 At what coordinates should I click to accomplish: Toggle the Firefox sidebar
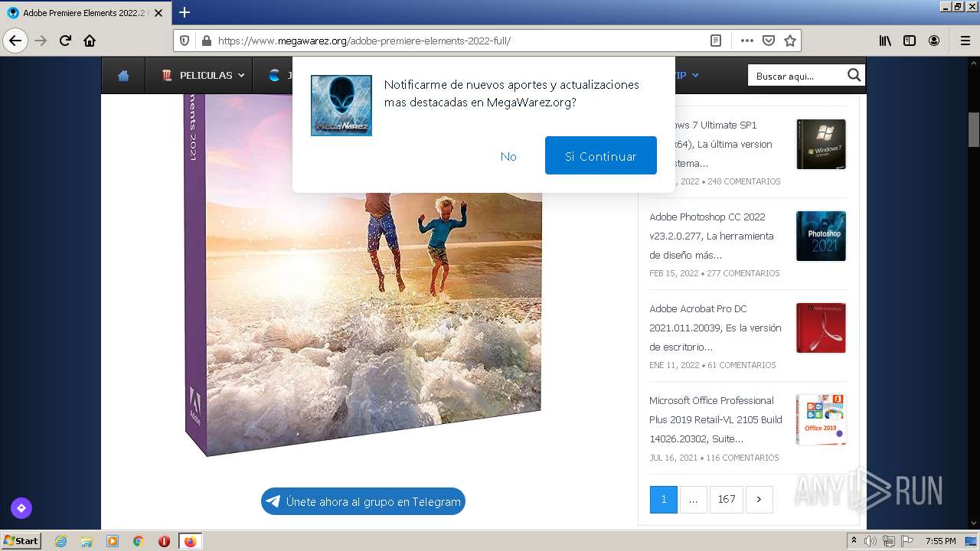tap(910, 41)
